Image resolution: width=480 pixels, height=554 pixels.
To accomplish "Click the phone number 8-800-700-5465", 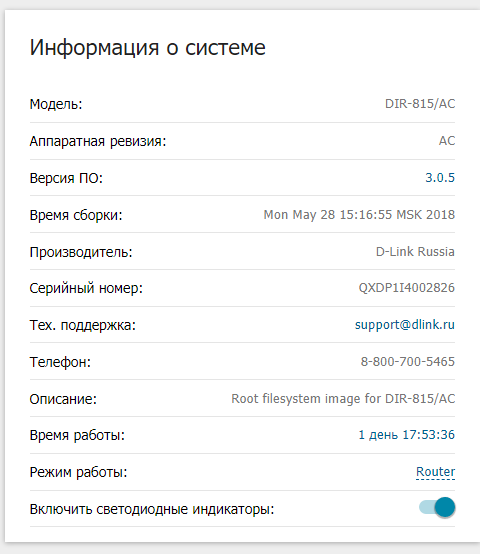I will 408,361.
